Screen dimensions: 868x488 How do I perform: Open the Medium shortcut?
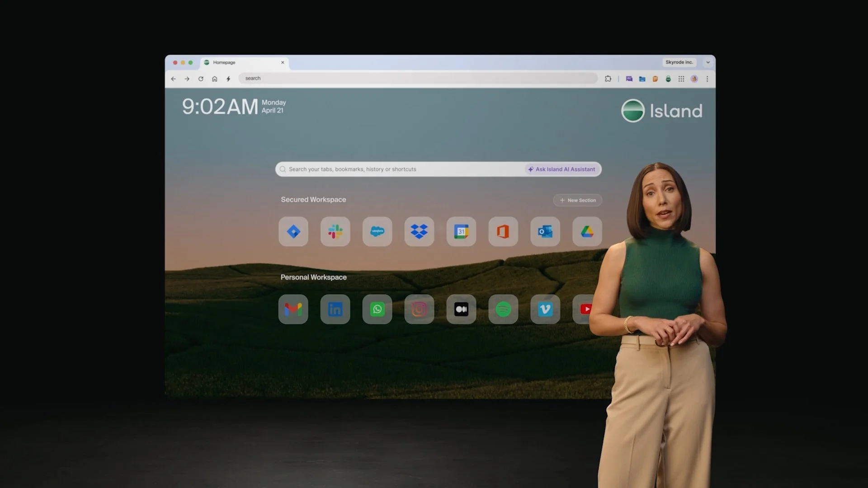(461, 309)
